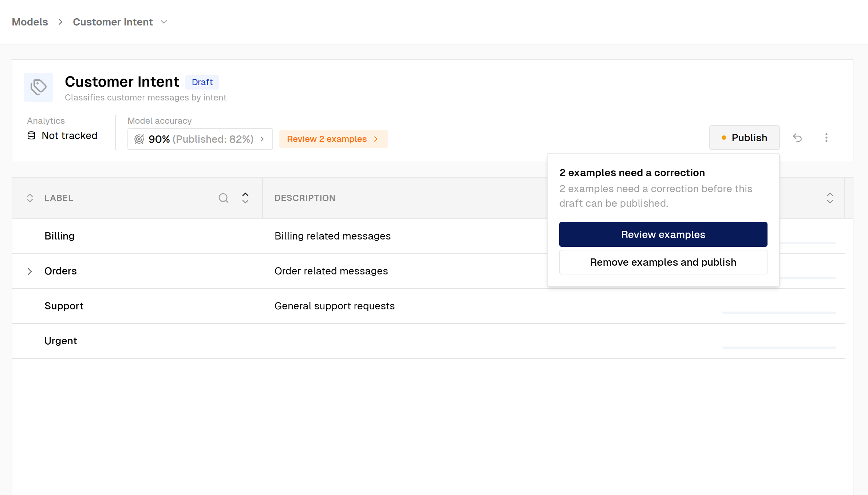Click the DESCRIPTION column header

(305, 198)
